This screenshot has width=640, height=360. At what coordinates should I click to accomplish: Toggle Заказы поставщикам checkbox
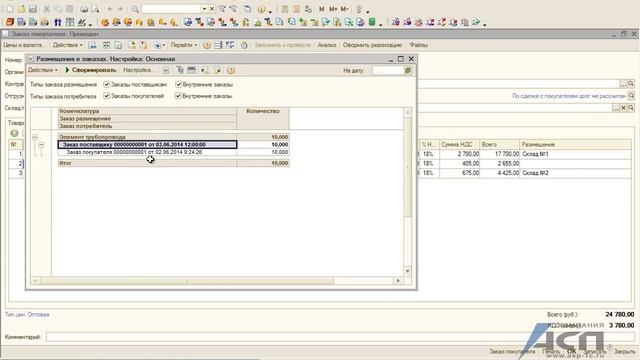point(107,84)
